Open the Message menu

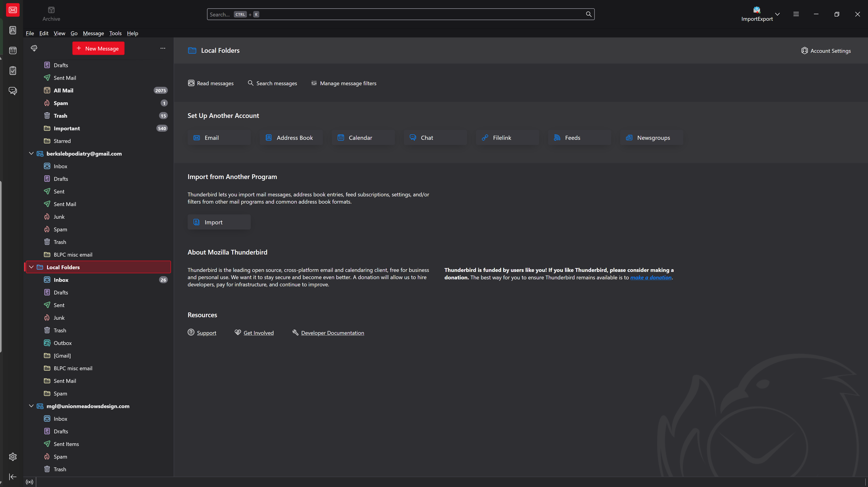[x=93, y=33]
